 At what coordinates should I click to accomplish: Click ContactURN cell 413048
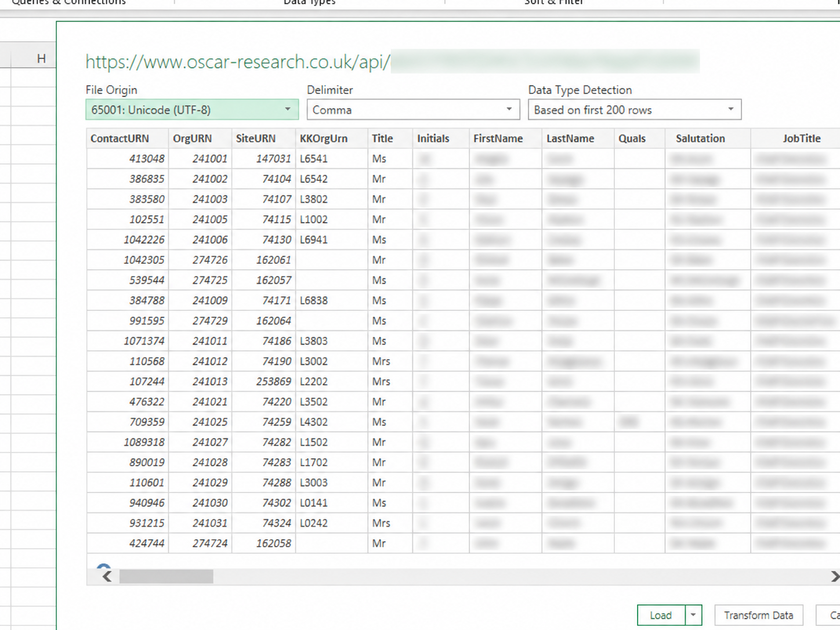[128, 159]
